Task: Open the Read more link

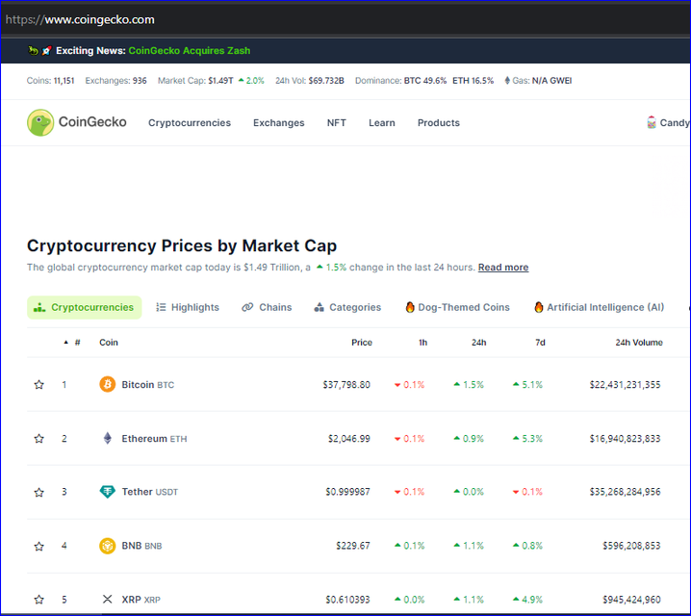Action: point(503,268)
